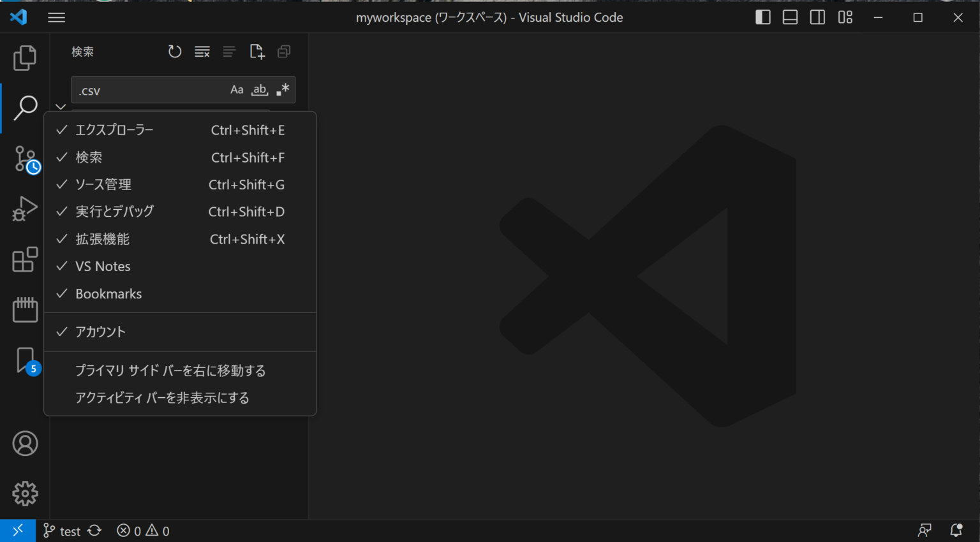The width and height of the screenshot is (980, 542).
Task: Enable regular expression search
Action: [x=281, y=89]
